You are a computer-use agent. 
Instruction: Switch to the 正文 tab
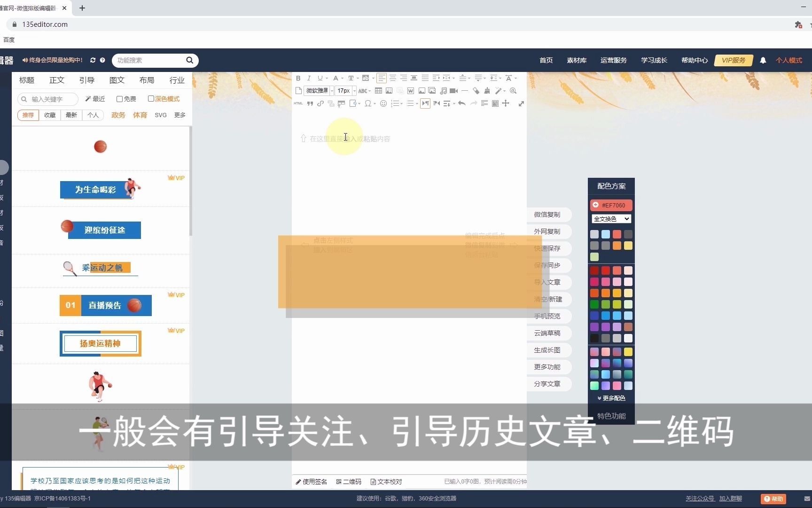57,80
